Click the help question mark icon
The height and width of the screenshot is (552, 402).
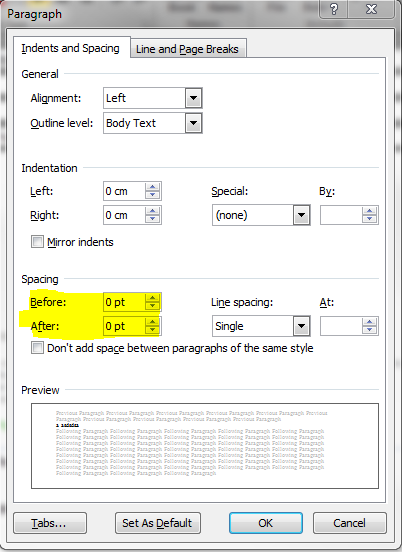334,9
